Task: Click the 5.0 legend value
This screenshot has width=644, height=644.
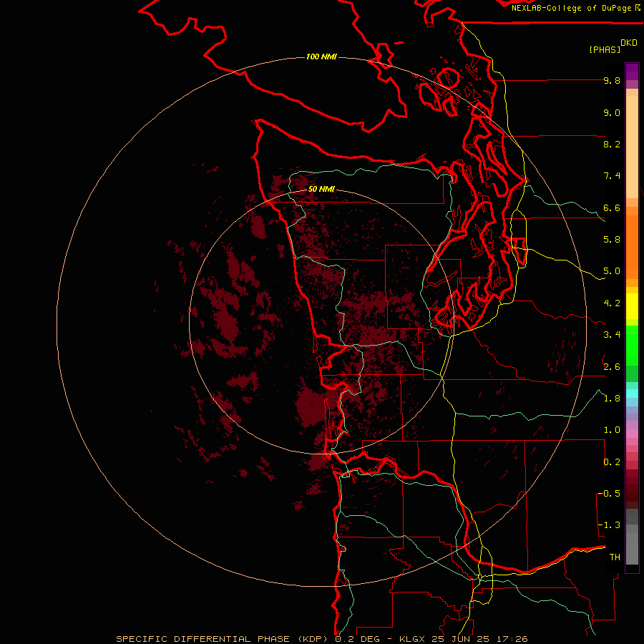Action: coord(612,271)
